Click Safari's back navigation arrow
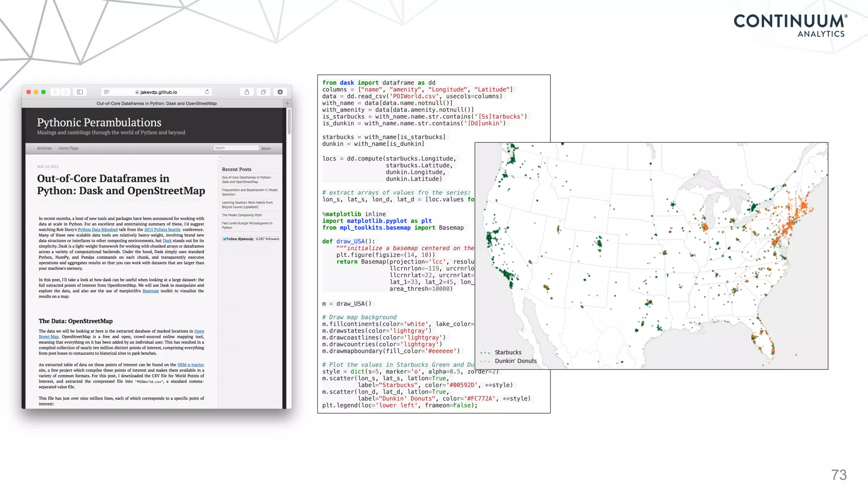 (x=55, y=92)
